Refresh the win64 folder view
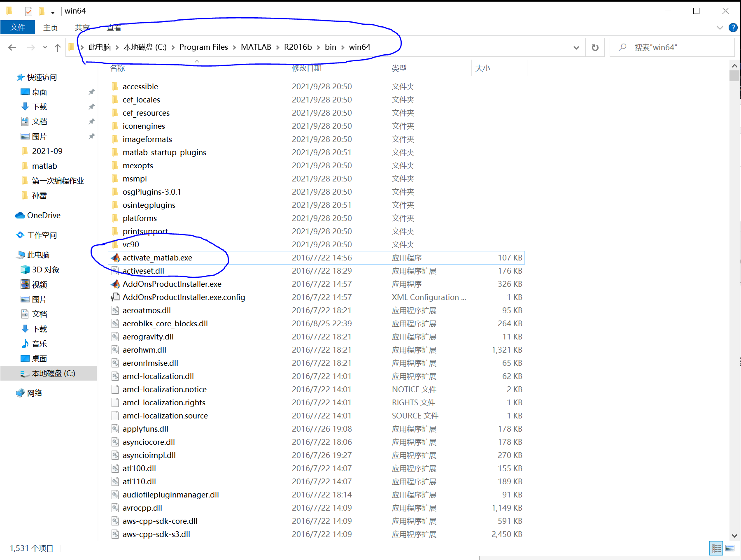Viewport: 741px width, 560px height. click(595, 47)
